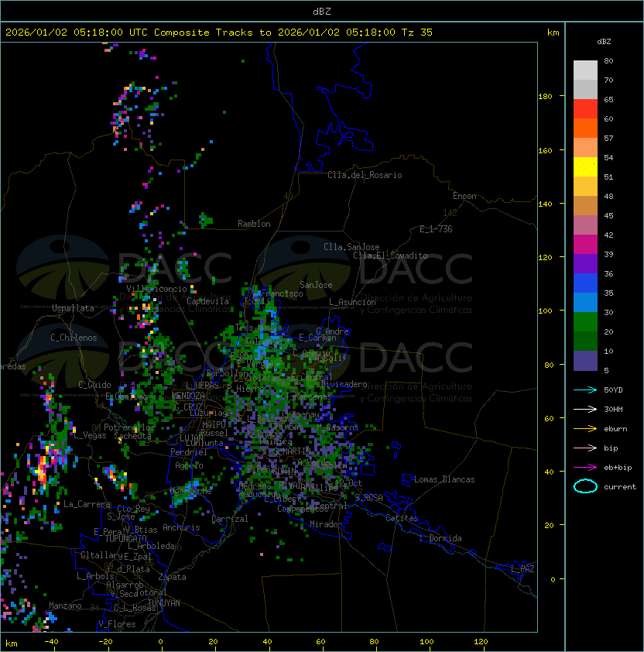Pick the green swatch below 30 dBZ
This screenshot has width=644, height=652.
(585, 322)
